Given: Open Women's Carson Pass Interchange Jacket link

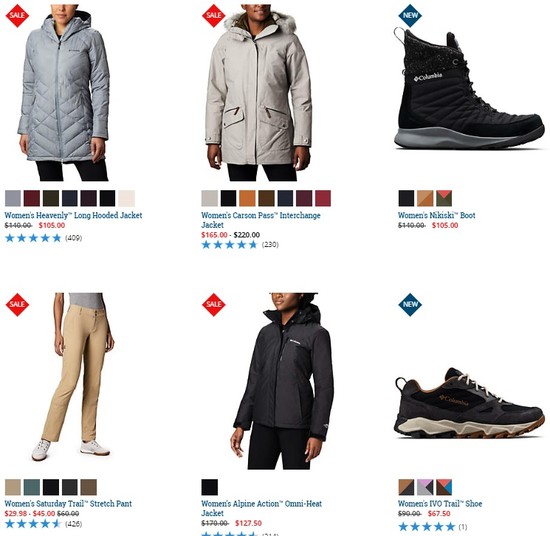Looking at the screenshot, I should [261, 220].
